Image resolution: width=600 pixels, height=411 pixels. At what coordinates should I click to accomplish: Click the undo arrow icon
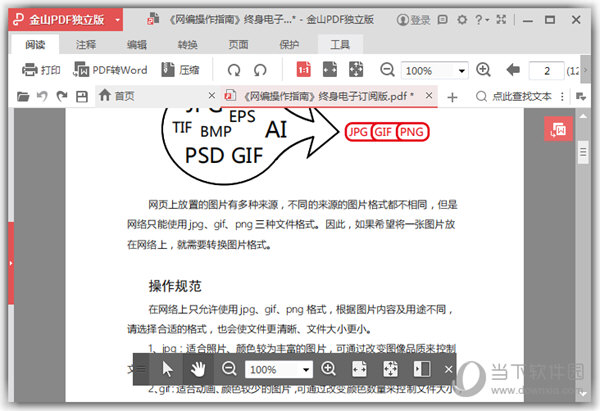(x=42, y=96)
